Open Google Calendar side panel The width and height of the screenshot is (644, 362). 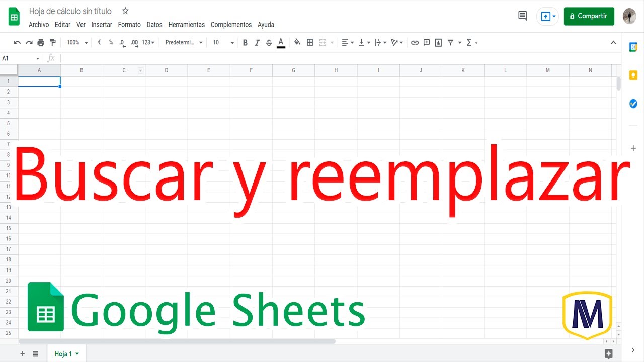pyautogui.click(x=633, y=47)
